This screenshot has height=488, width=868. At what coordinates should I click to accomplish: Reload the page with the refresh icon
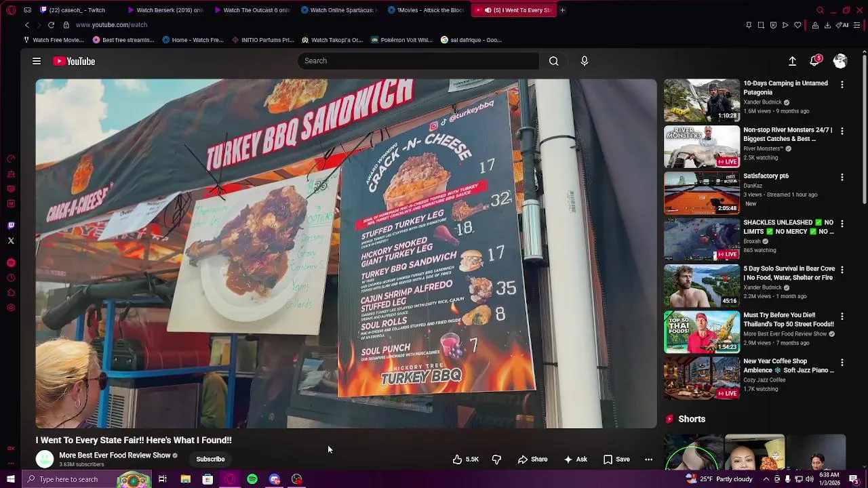51,25
